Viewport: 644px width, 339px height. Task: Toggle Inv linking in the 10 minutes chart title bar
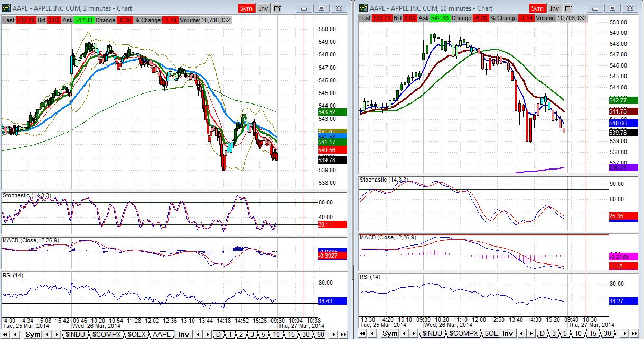tap(555, 8)
